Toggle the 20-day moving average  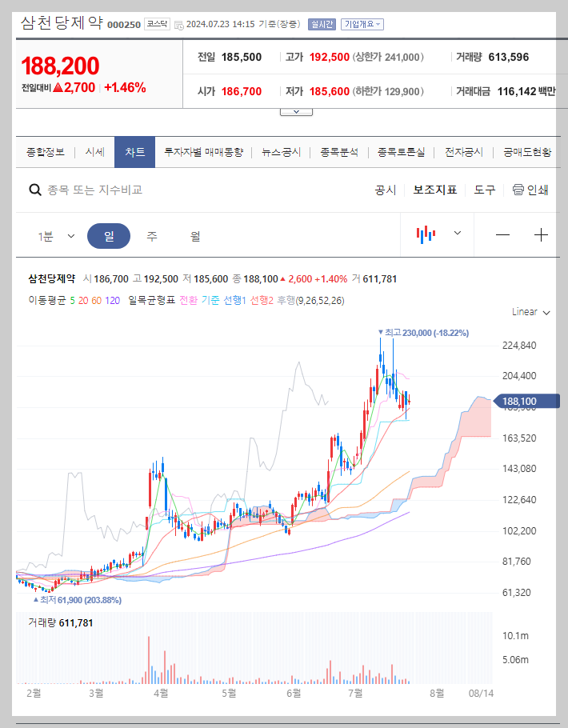(83, 300)
